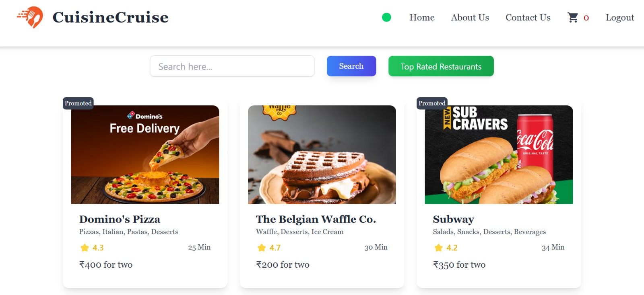
Task: Open the Domino's Pizza restaurant title
Action: pos(120,219)
